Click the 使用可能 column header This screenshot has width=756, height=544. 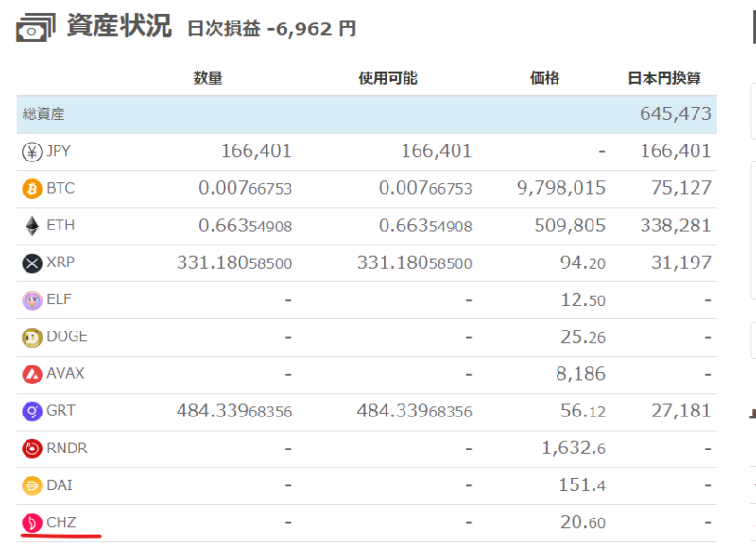387,77
